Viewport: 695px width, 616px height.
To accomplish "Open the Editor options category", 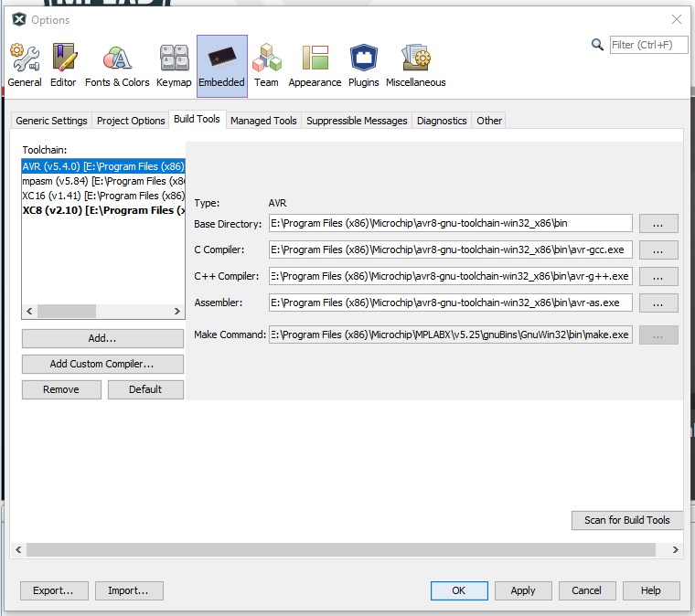I will tap(63, 66).
